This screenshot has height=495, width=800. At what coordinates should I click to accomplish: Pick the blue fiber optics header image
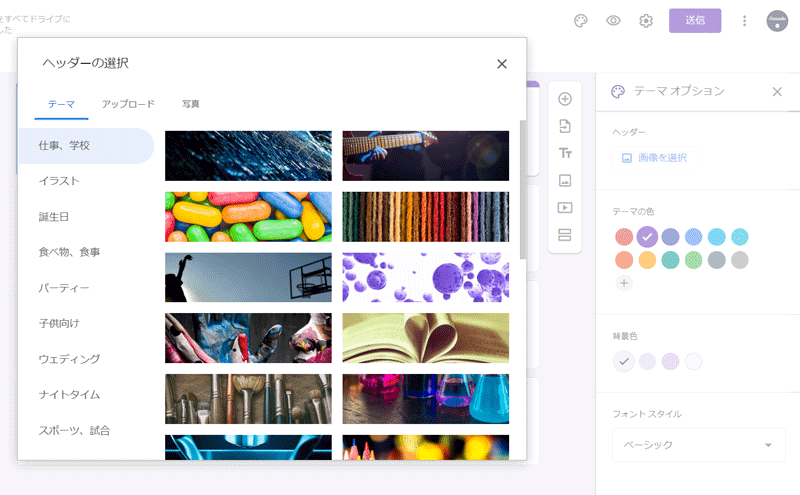pos(248,156)
